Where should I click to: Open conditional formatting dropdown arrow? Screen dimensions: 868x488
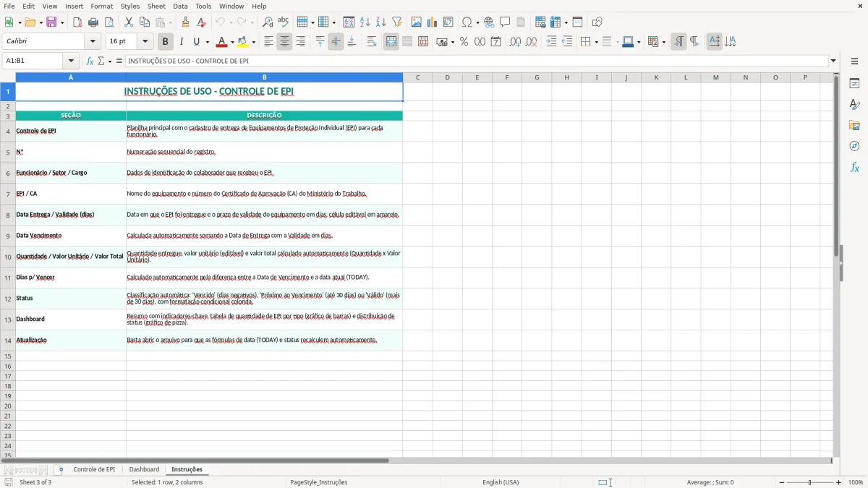click(663, 42)
